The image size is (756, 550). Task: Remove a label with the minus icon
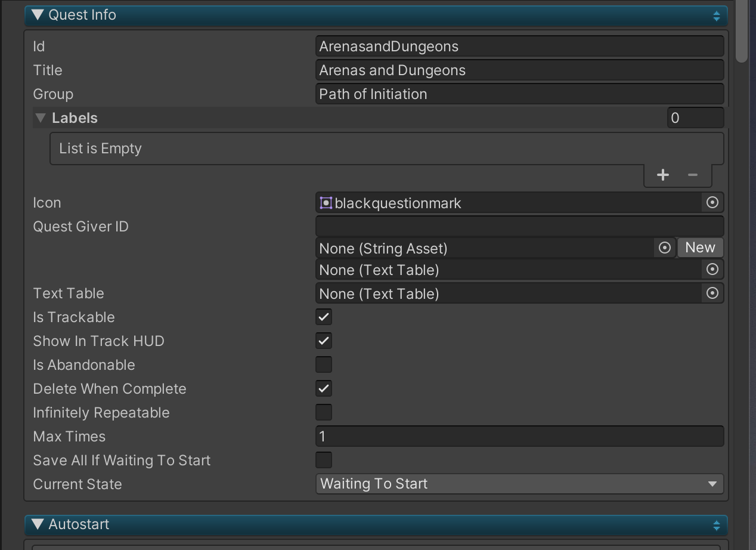point(692,175)
